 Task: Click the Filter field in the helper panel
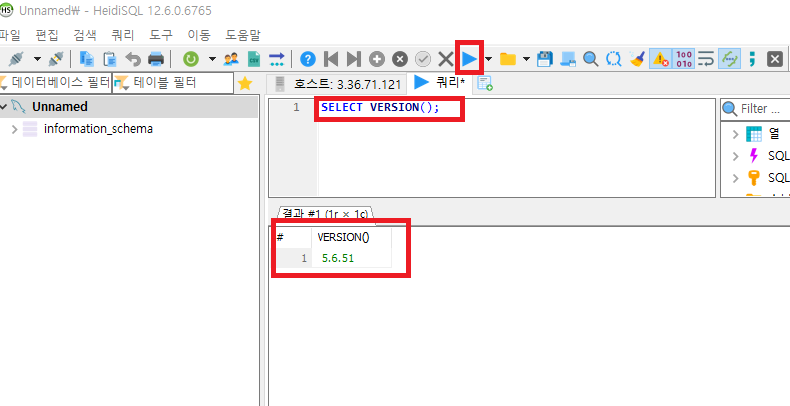761,109
